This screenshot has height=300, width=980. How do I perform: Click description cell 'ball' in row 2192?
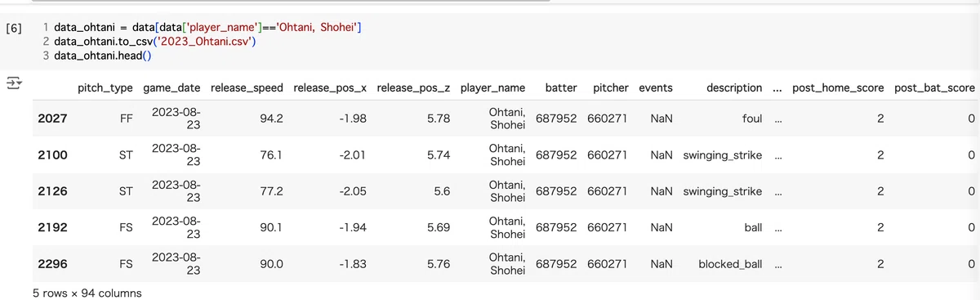[x=753, y=227]
